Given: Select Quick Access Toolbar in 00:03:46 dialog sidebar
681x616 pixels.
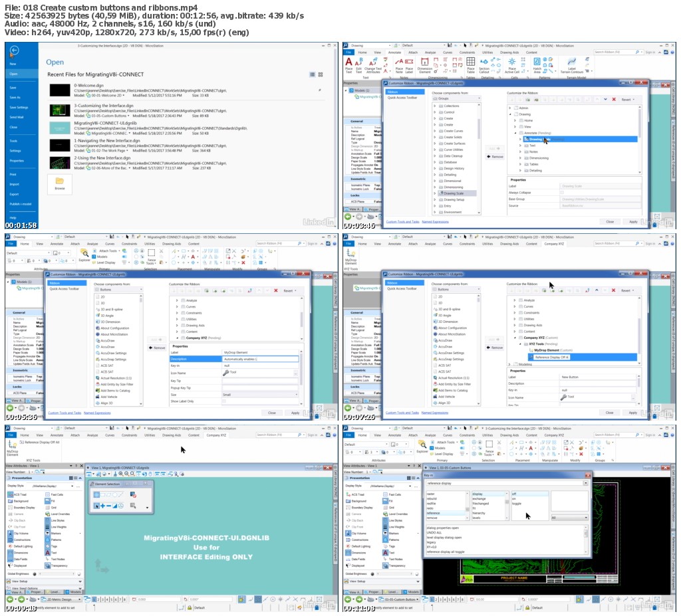Looking at the screenshot, I should tap(402, 98).
